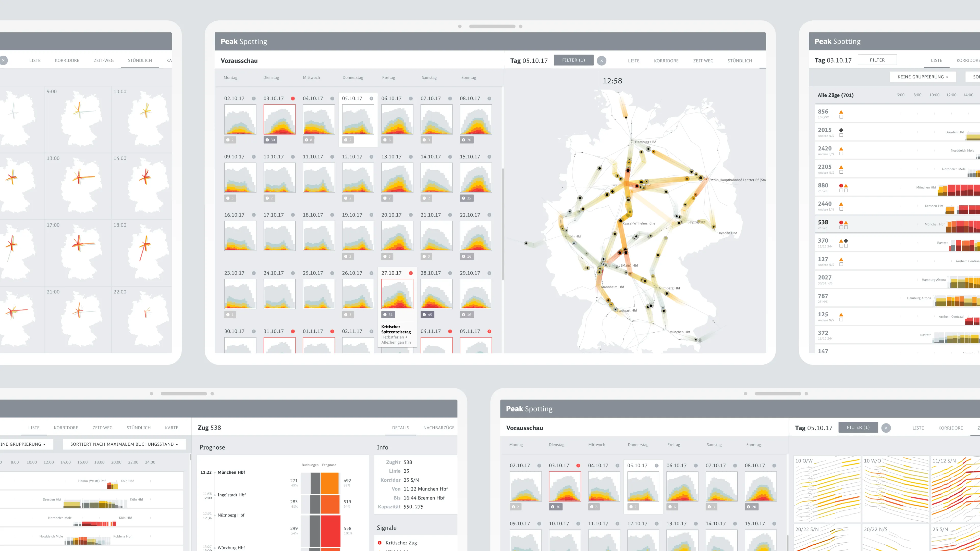
Task: Tick the checkbox under train 856's warning
Action: pos(841,117)
